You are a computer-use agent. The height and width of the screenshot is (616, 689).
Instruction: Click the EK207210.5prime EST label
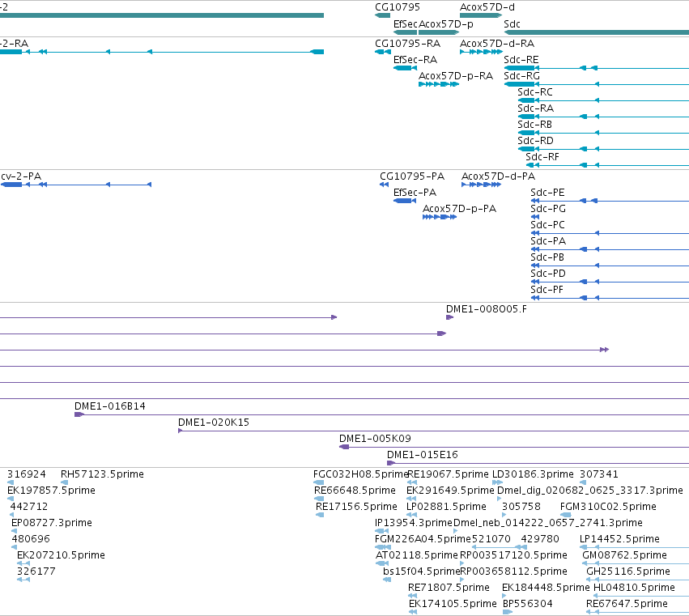point(61,555)
